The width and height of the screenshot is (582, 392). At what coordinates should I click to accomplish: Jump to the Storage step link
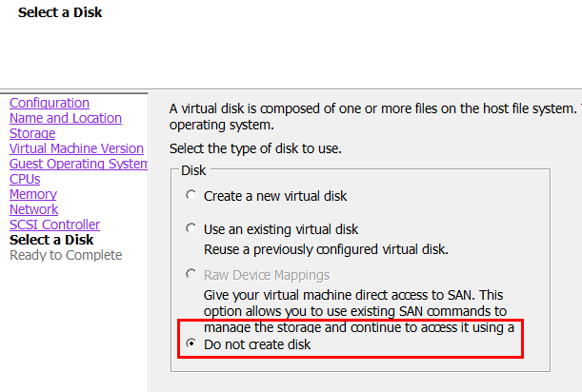(x=32, y=133)
